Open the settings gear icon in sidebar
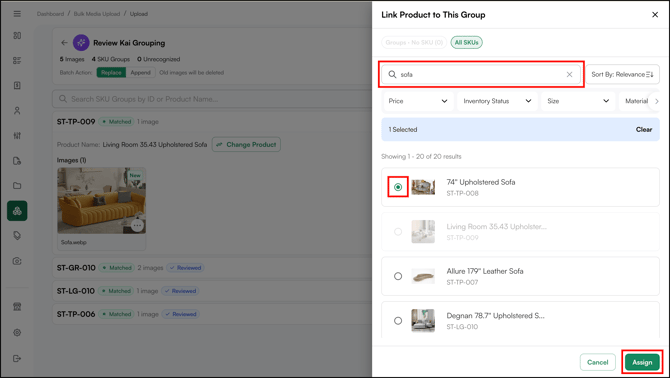Image resolution: width=670 pixels, height=378 pixels. pyautogui.click(x=17, y=332)
